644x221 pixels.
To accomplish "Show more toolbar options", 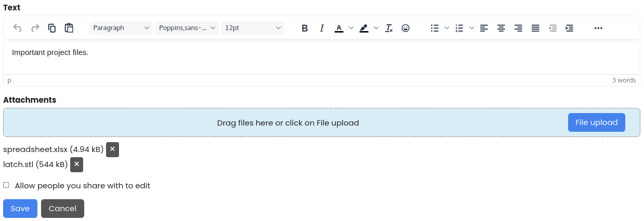I will pyautogui.click(x=598, y=28).
